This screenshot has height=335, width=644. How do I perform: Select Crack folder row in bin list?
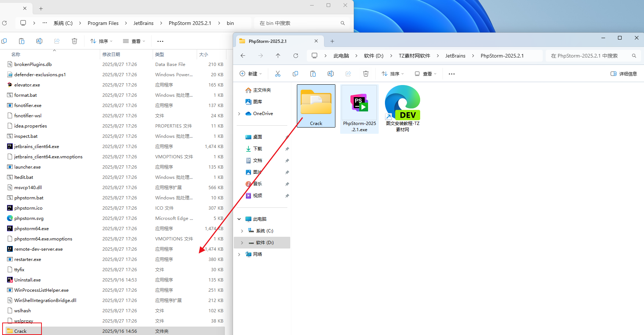[116, 331]
